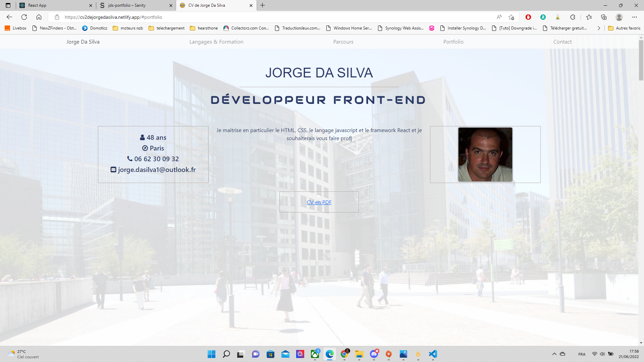Add page to favorites star icon

[511, 17]
